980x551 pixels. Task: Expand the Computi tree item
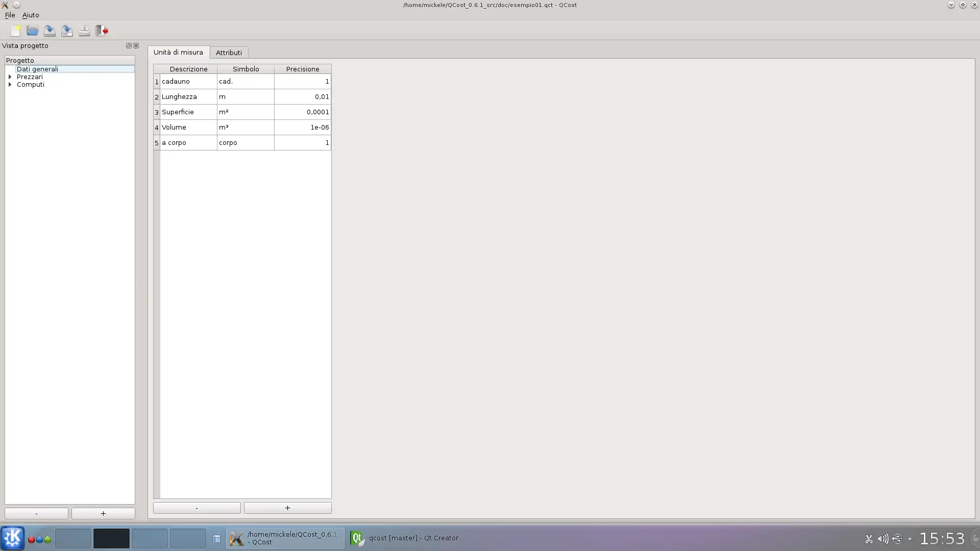point(9,84)
